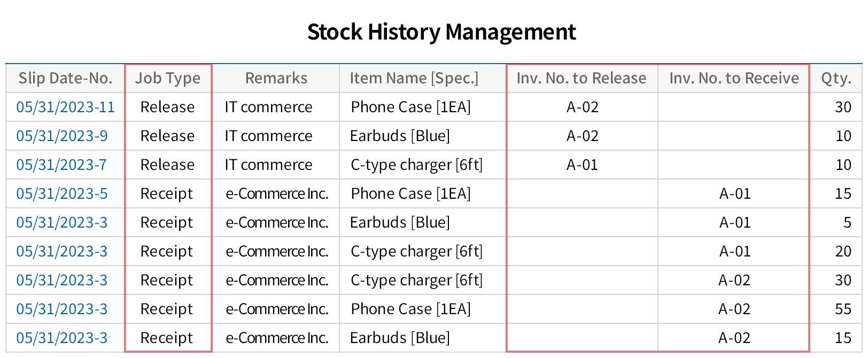Viewport: 868px width, 358px height.
Task: Open slip link 05/31/2023-7
Action: [61, 165]
